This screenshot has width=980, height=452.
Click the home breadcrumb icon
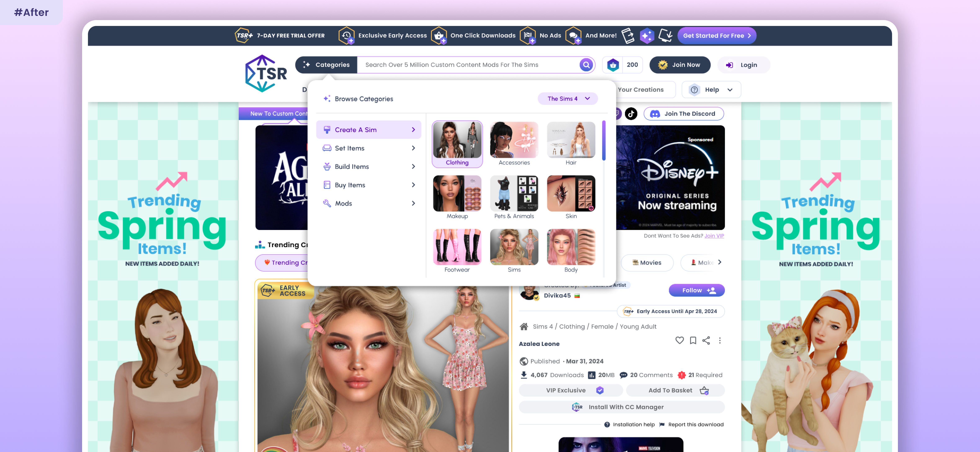(x=524, y=327)
